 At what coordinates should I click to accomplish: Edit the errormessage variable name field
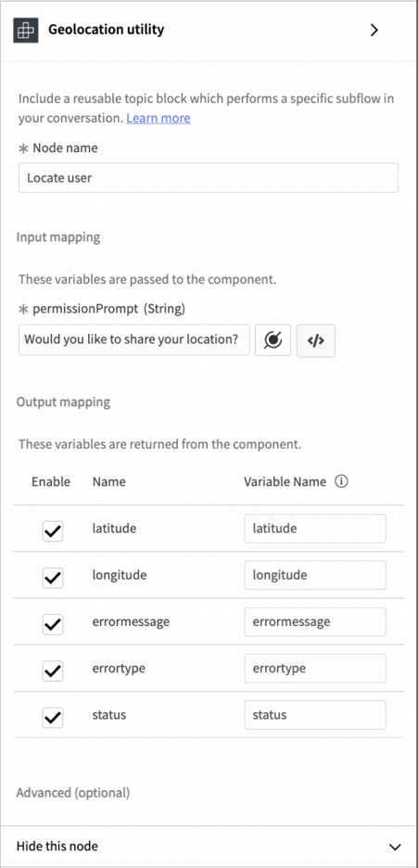click(315, 621)
